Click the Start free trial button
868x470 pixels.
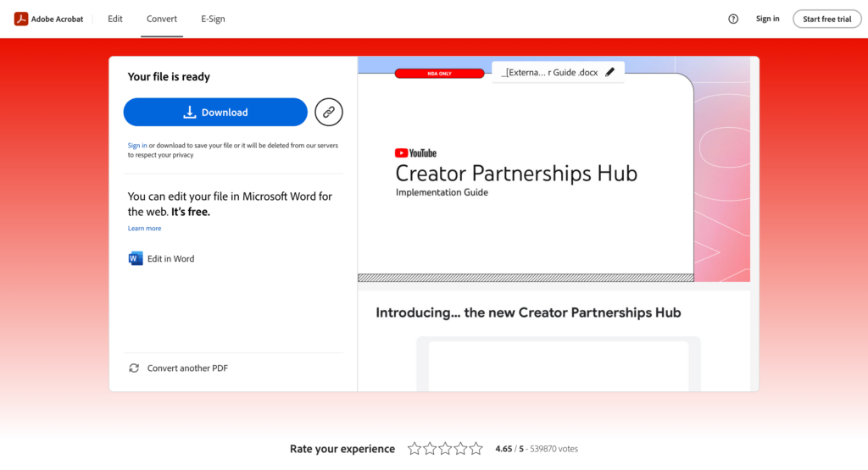click(827, 19)
